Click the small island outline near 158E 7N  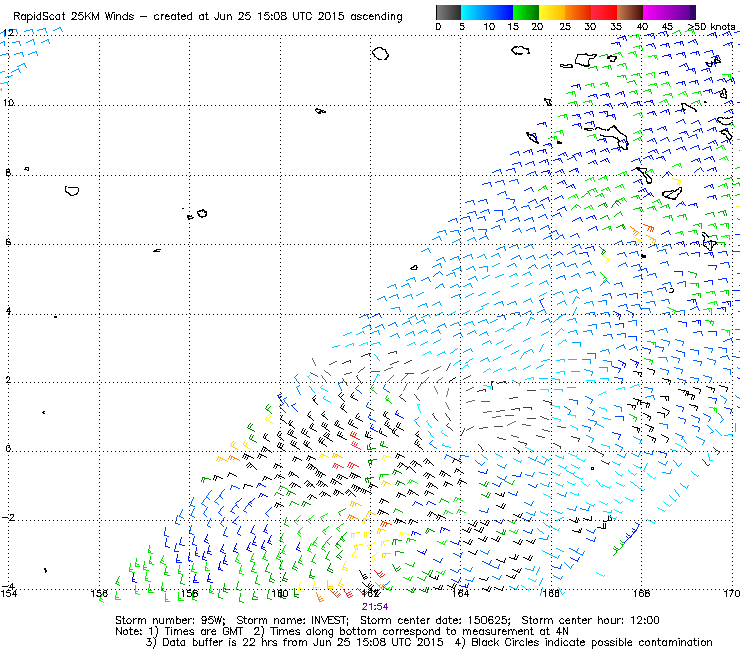[x=202, y=213]
